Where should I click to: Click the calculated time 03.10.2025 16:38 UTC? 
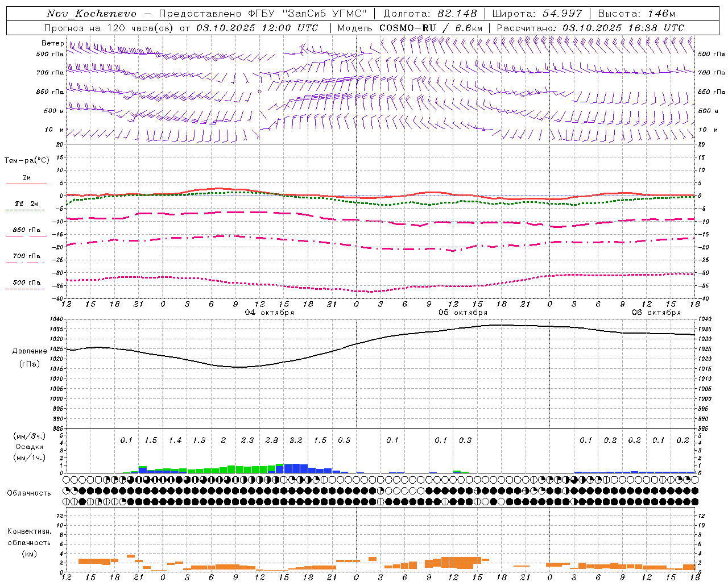point(623,28)
